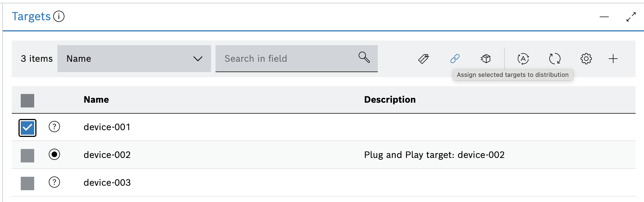
Task: Click the tag assignment icon
Action: (x=423, y=59)
